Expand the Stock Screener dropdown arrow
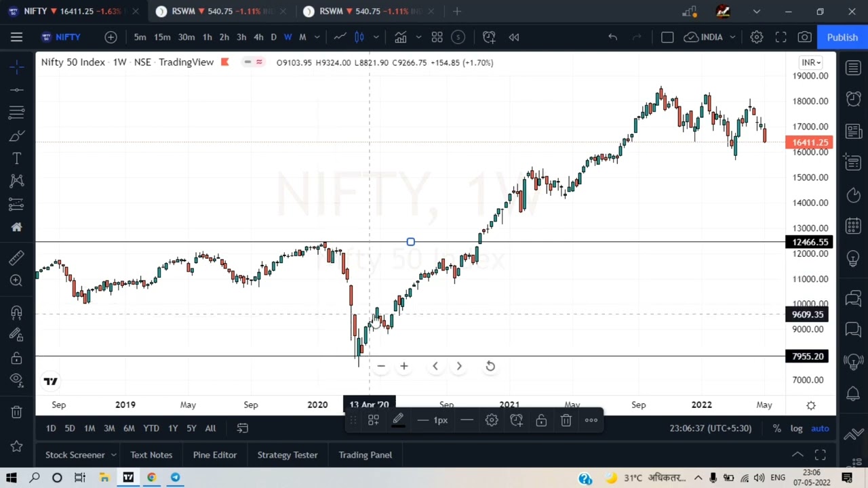Screen dimensions: 868x488 tap(113, 455)
